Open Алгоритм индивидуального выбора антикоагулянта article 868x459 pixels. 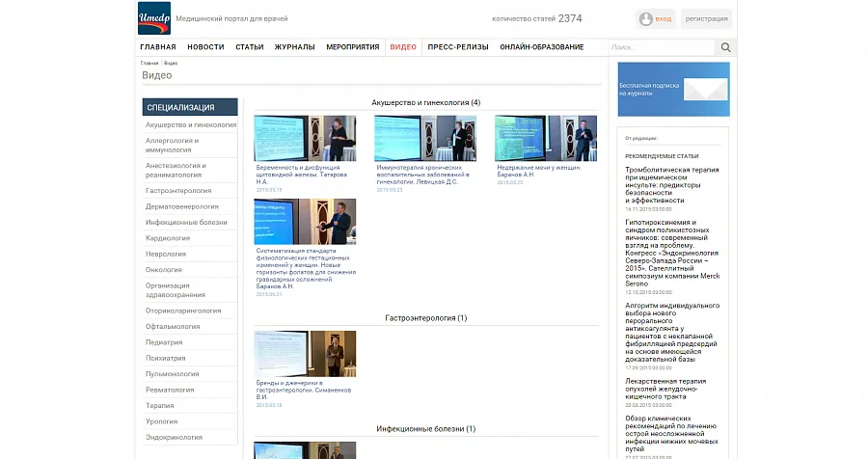point(672,333)
